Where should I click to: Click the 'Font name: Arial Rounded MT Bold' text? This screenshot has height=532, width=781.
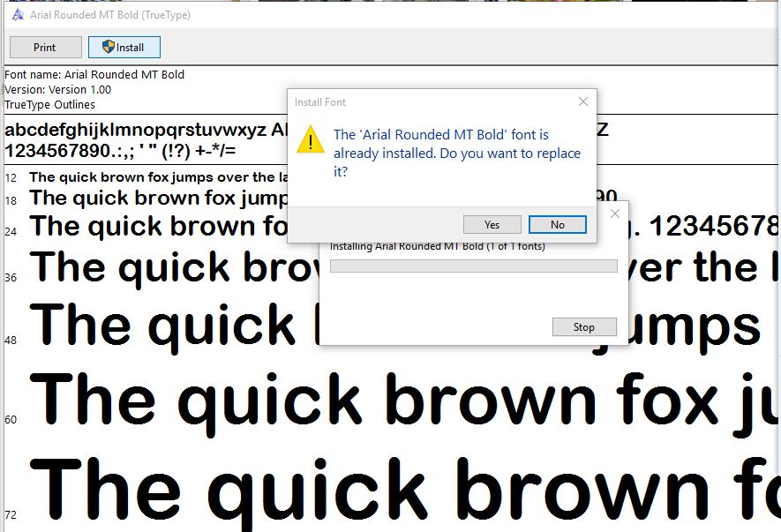(94, 75)
